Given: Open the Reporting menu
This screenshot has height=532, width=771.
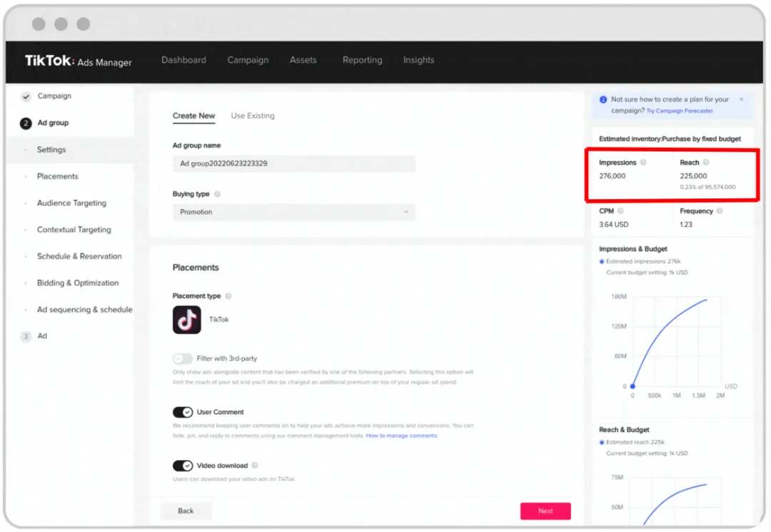Looking at the screenshot, I should pos(363,60).
